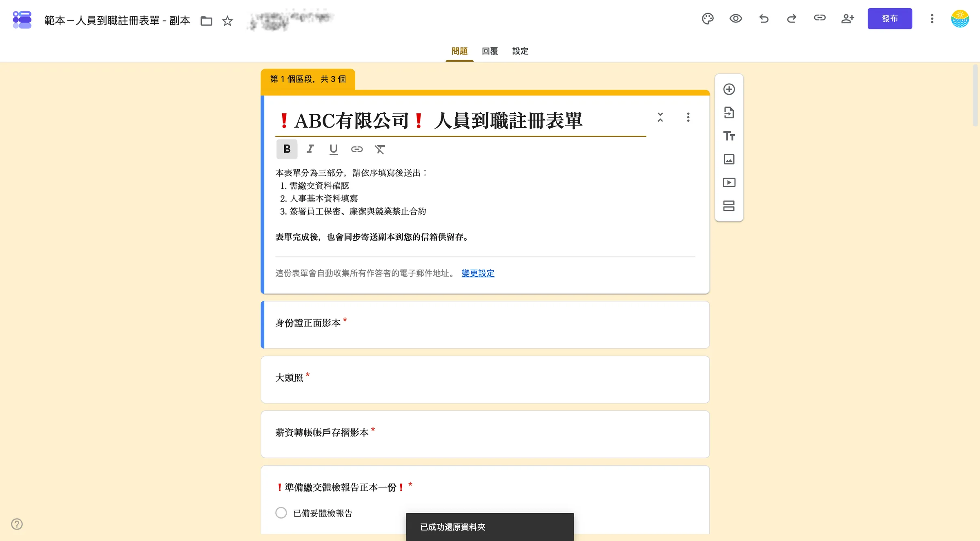This screenshot has width=980, height=541.
Task: Open the Google Forms home icon
Action: (x=22, y=20)
